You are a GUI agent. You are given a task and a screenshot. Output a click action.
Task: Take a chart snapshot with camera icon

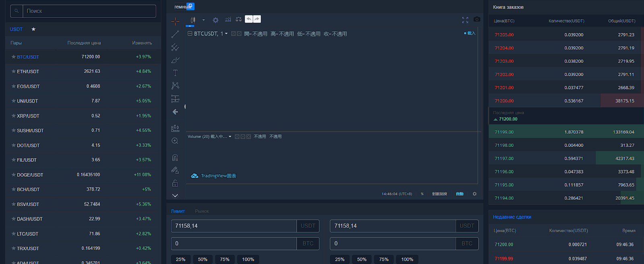(x=477, y=19)
